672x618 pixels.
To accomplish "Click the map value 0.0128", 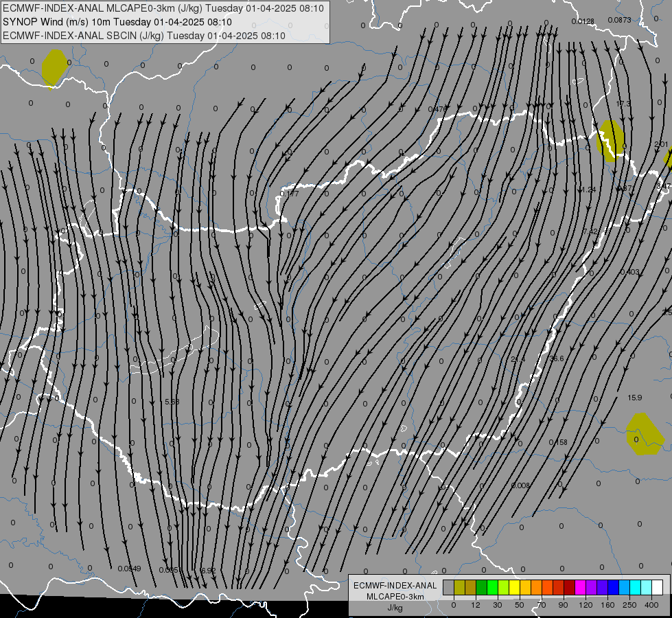I will coord(583,21).
